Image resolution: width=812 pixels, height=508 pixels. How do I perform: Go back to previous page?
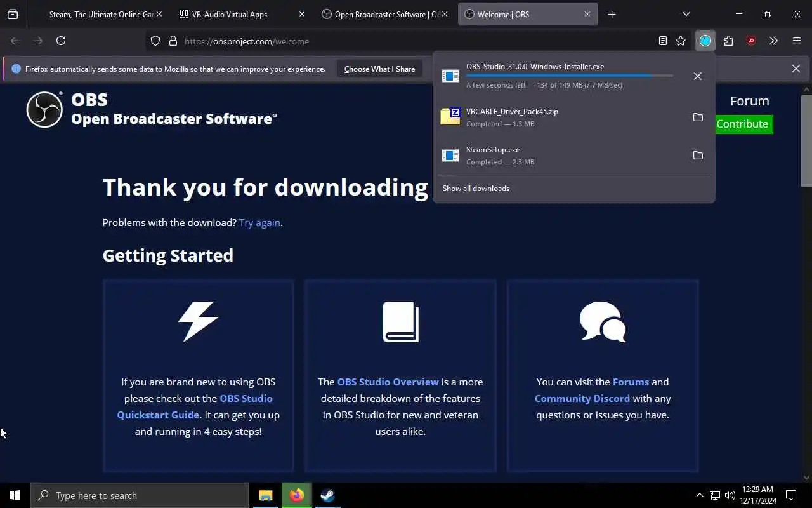[15, 41]
